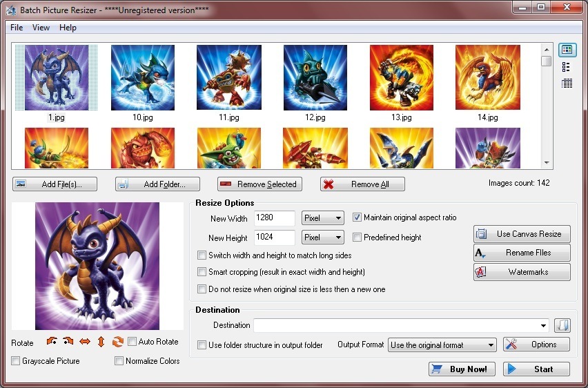Start the batch resize
The image size is (588, 388).
click(x=536, y=369)
